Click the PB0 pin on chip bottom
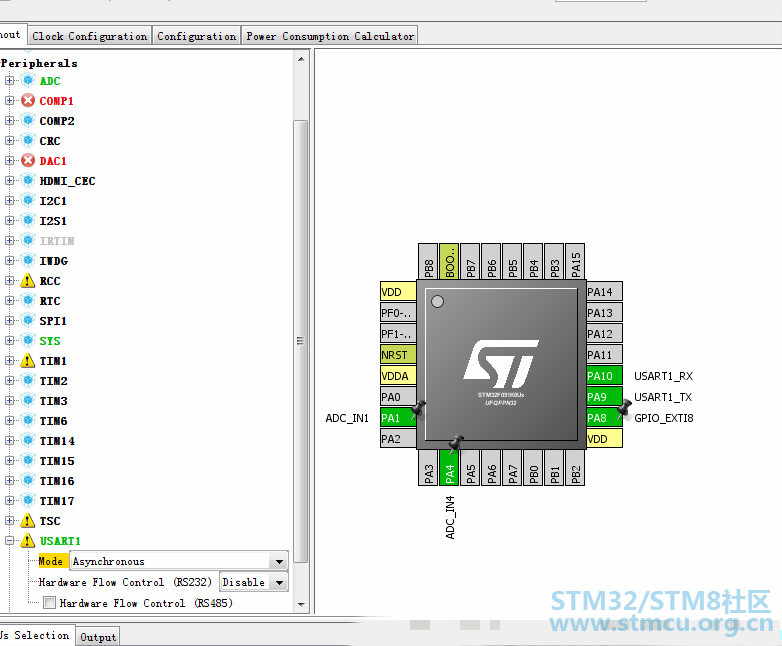The width and height of the screenshot is (782, 646). point(533,467)
